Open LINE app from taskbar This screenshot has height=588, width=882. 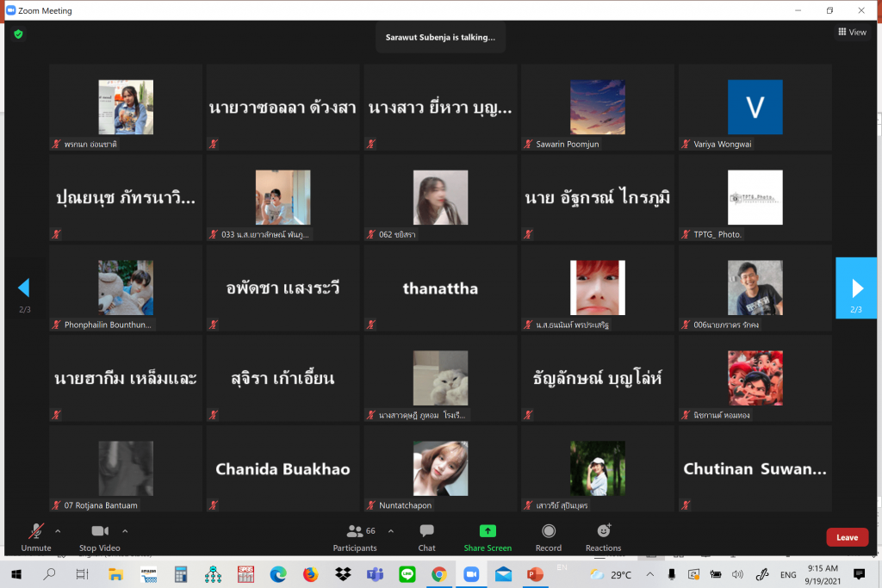point(407,574)
